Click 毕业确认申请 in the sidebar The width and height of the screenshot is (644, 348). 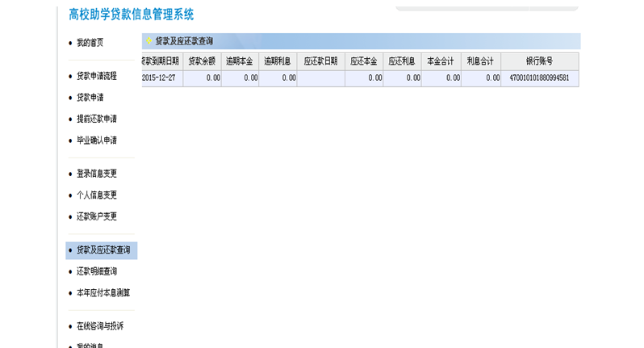[x=96, y=140]
